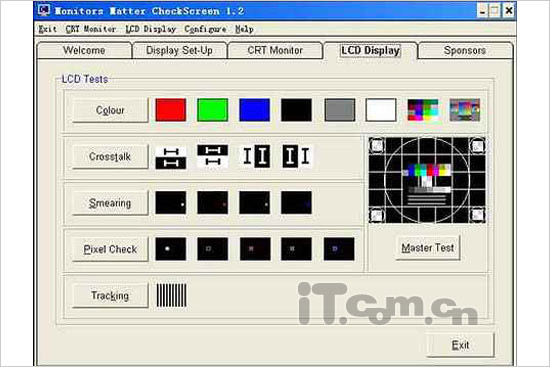Launch first smearing test with white dot
Screen dimensions: 550x367
click(171, 203)
